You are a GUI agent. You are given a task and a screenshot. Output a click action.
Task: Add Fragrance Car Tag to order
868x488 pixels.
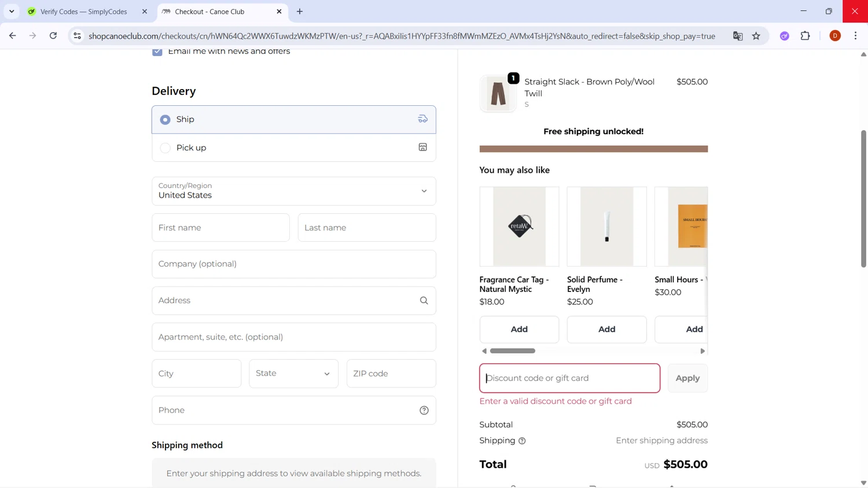[x=519, y=330]
